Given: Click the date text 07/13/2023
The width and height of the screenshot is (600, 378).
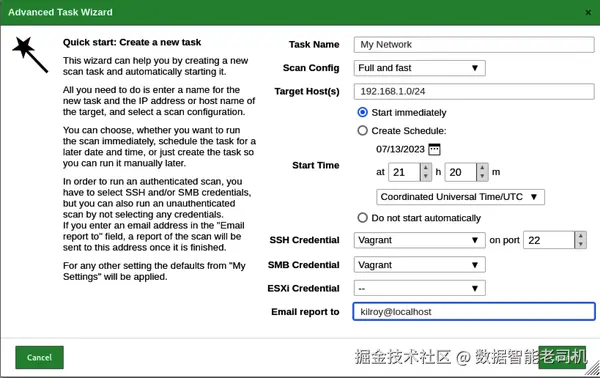Looking at the screenshot, I should 400,149.
